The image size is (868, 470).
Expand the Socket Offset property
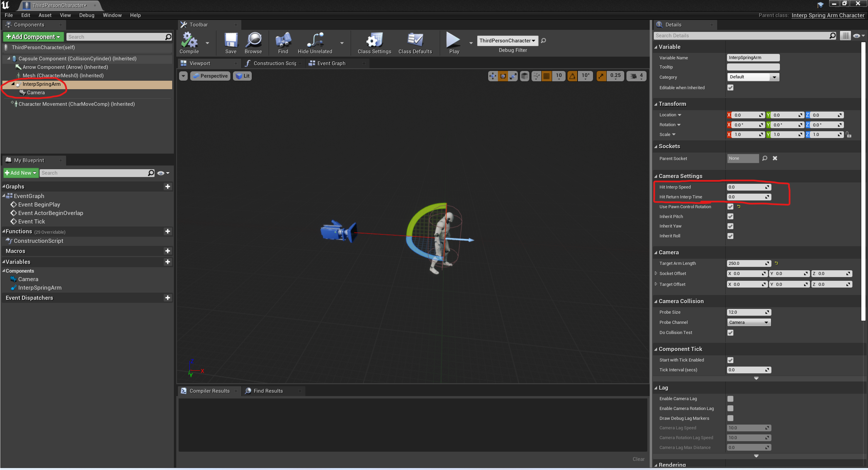[656, 273]
